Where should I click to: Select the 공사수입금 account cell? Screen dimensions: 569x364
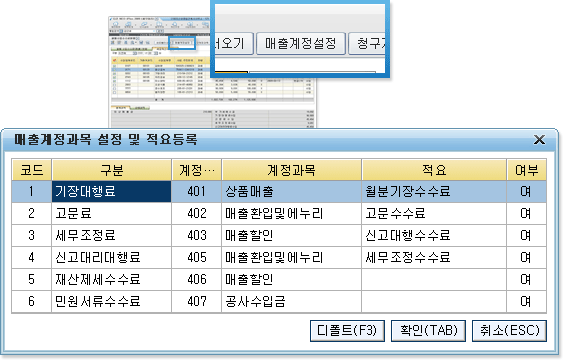tap(291, 301)
